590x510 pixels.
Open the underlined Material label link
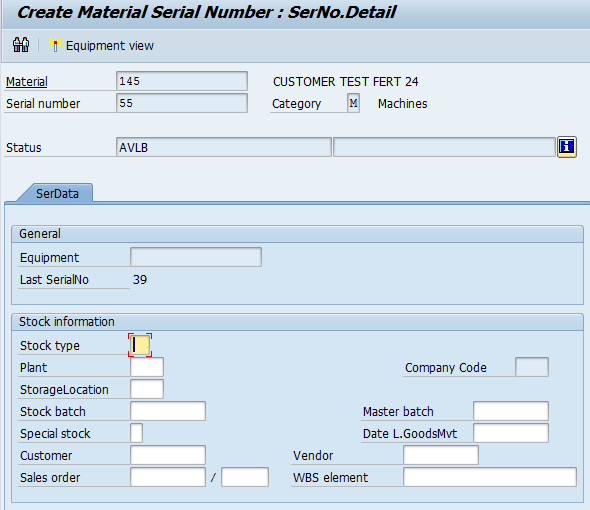point(27,81)
